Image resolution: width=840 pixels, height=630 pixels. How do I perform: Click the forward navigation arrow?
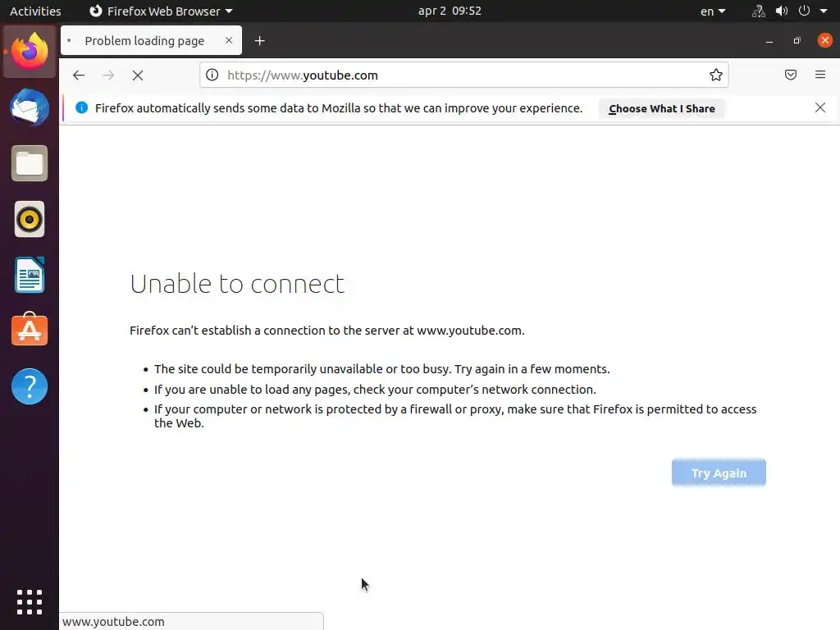[108, 75]
